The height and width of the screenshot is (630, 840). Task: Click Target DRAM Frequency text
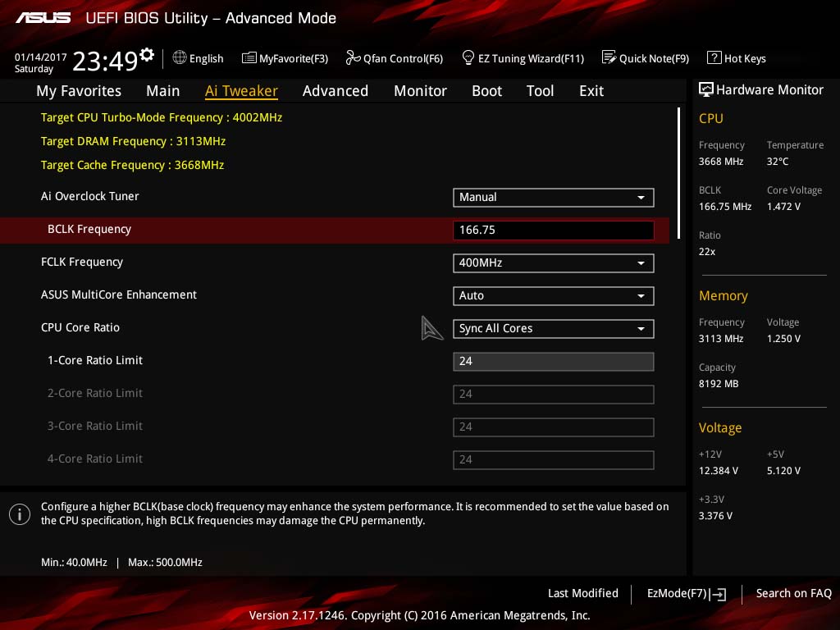click(133, 141)
